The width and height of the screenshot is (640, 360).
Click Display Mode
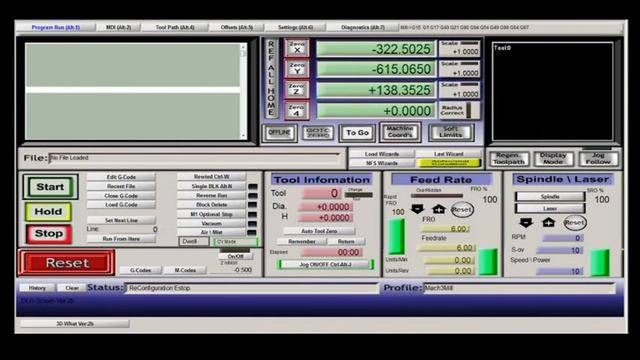[553, 158]
